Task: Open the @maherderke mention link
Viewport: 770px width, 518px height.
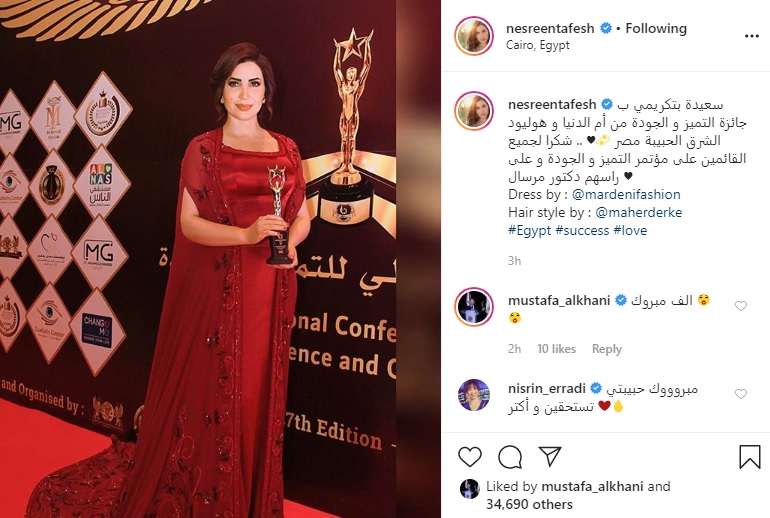Action: pos(638,213)
